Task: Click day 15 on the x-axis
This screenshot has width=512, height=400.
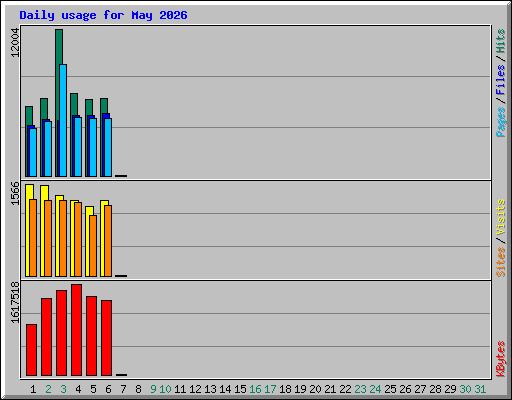Action: pos(240,389)
